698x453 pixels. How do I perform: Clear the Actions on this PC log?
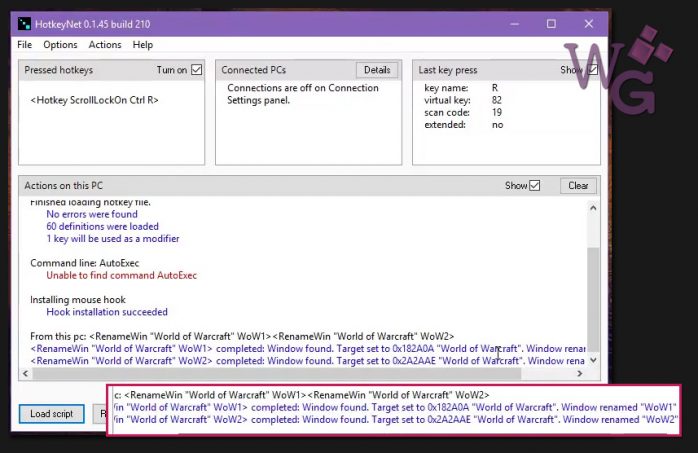coord(578,185)
